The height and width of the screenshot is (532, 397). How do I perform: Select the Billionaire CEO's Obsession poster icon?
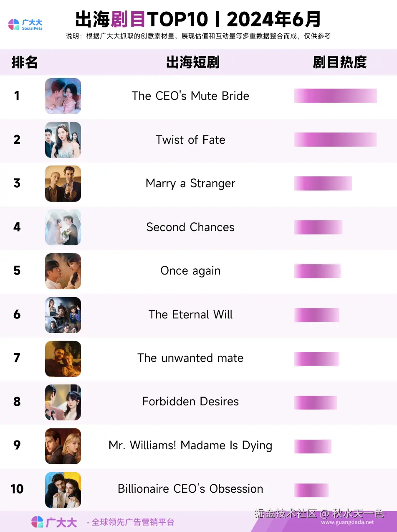[x=63, y=489]
